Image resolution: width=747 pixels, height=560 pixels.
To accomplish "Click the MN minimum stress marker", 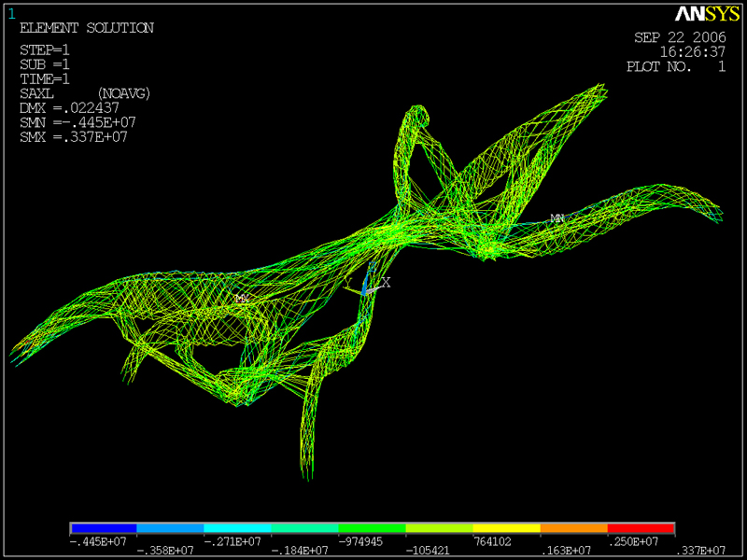I will coord(557,218).
